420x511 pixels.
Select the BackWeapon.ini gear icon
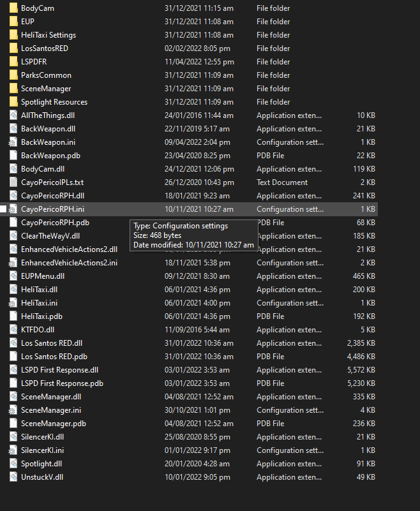click(x=13, y=142)
